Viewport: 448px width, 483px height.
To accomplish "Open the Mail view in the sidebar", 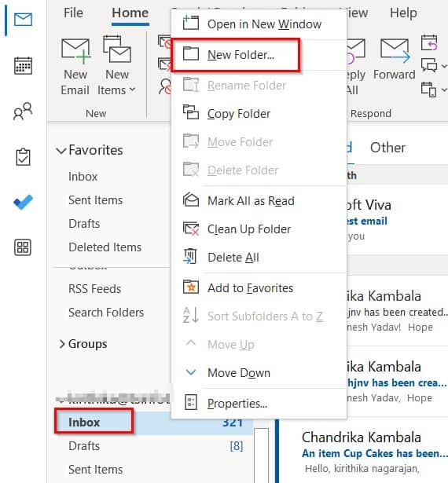I will (23, 20).
